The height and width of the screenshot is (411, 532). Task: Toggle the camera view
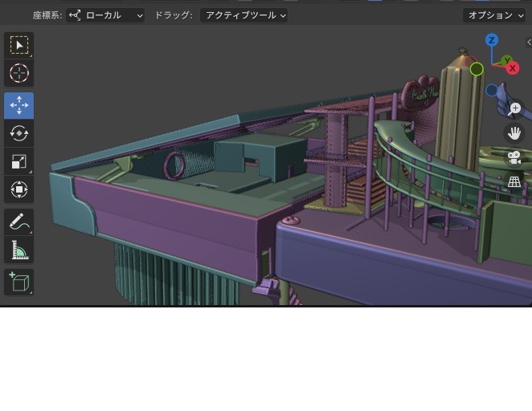pyautogui.click(x=514, y=157)
